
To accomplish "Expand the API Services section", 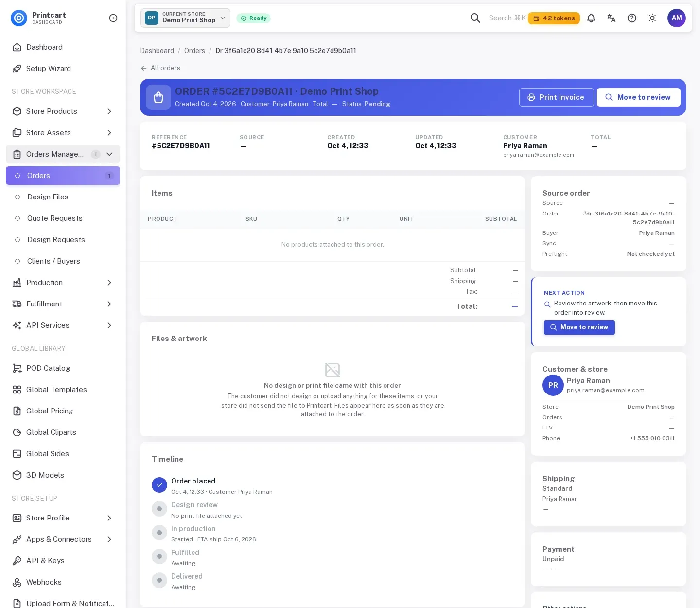I will [x=63, y=325].
